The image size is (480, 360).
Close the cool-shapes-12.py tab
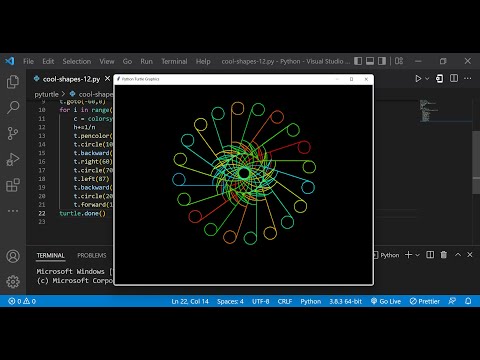pos(107,79)
